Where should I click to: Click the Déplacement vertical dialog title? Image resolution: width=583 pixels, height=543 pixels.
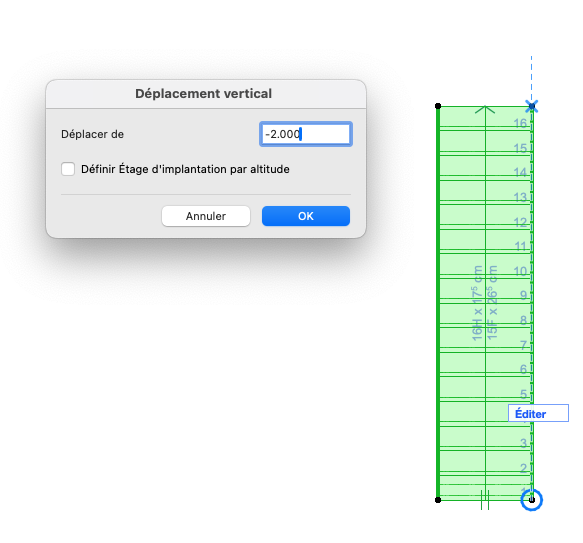203,94
